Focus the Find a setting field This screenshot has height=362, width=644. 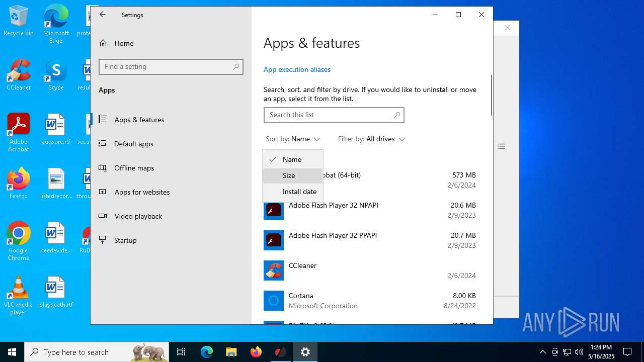(x=171, y=66)
